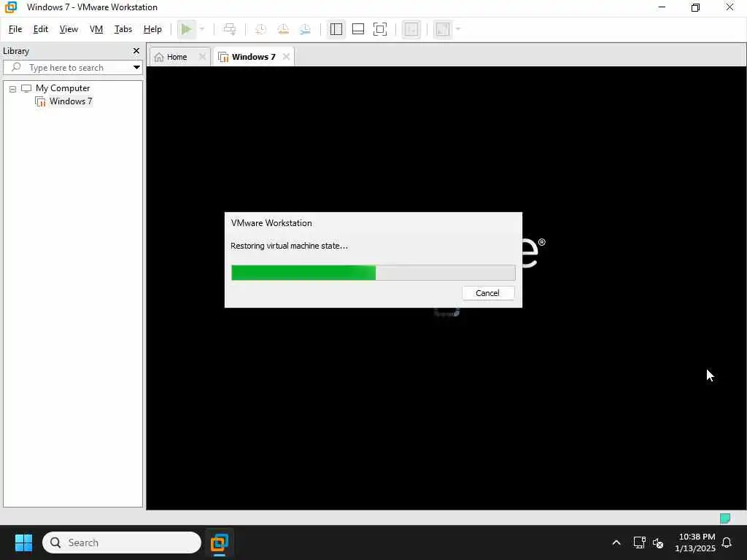Click the Unity mode toolbar icon
Viewport: 747px width, 560px height.
(411, 29)
